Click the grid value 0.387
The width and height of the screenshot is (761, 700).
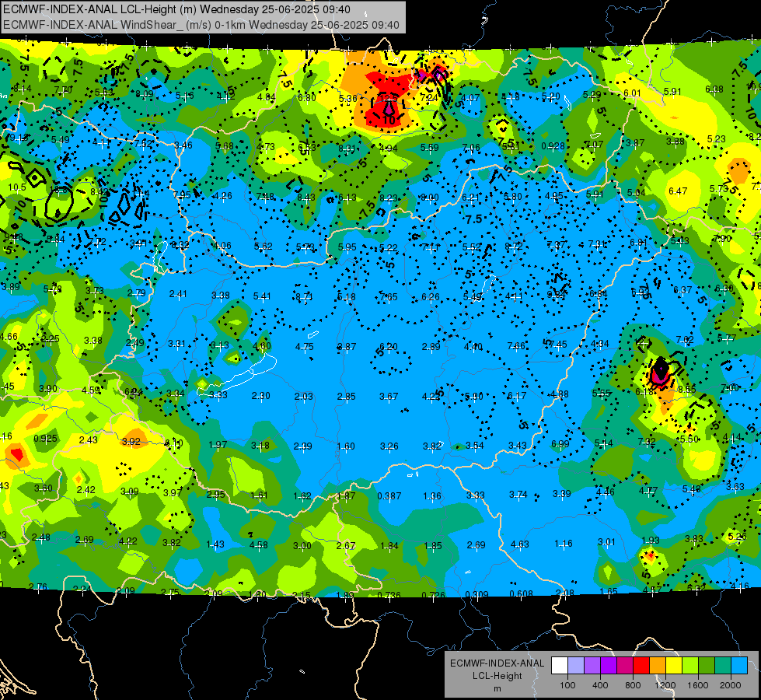[x=389, y=496]
